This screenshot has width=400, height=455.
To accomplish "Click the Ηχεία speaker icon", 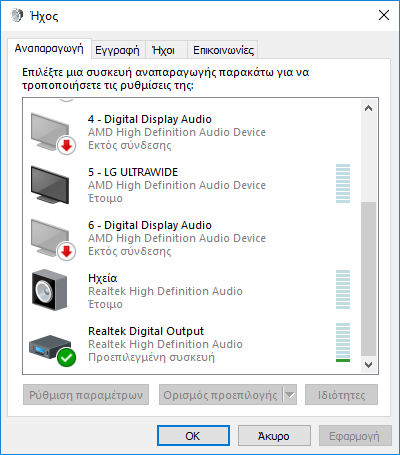I will (49, 290).
